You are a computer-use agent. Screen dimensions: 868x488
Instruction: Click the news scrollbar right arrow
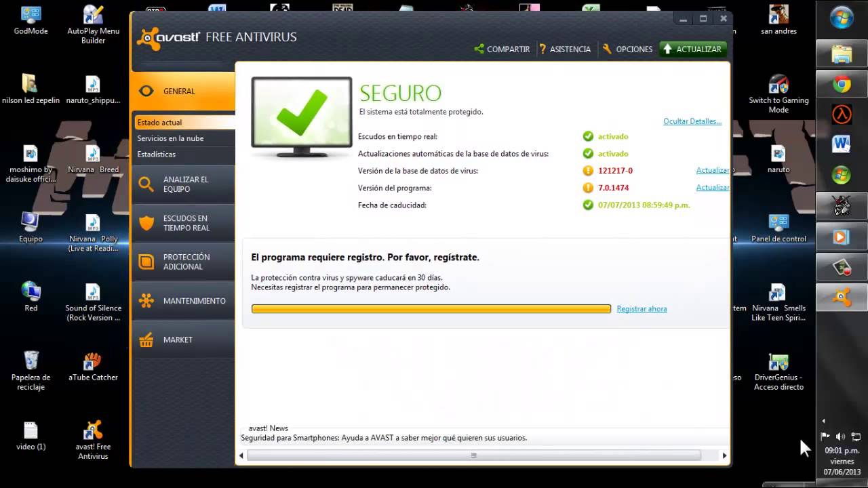point(724,455)
